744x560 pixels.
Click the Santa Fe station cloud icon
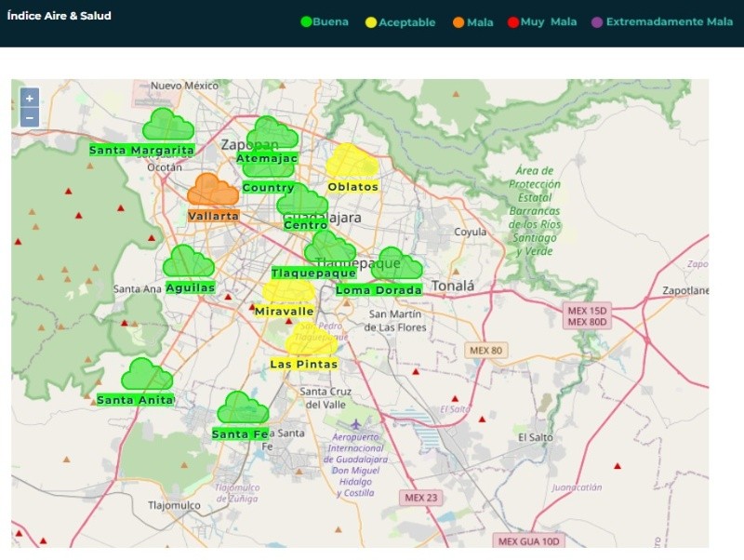243,408
